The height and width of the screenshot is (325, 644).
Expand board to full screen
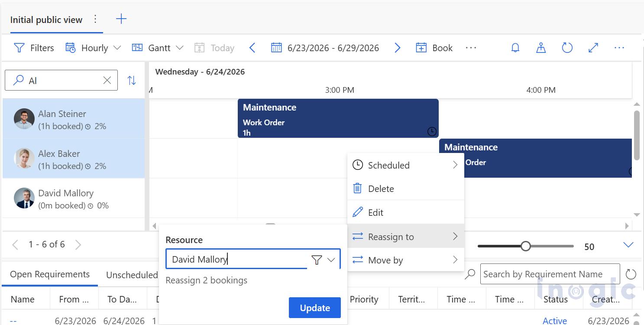tap(593, 48)
